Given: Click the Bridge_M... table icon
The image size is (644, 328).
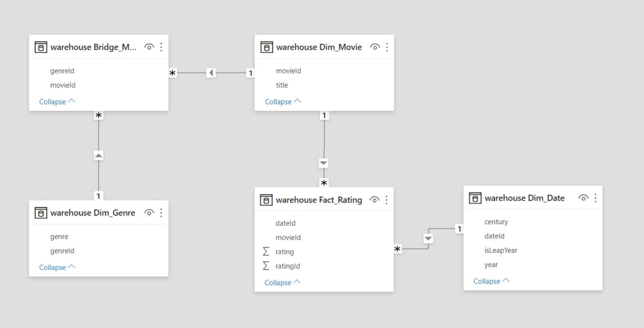Looking at the screenshot, I should pos(40,47).
